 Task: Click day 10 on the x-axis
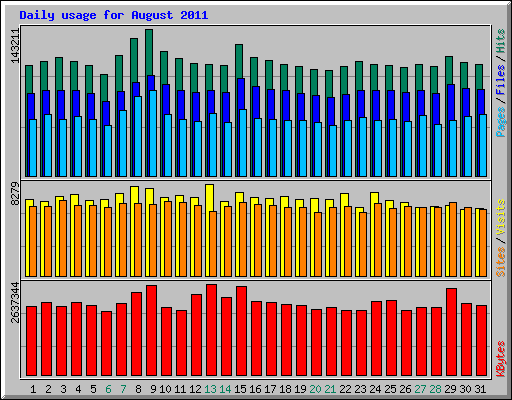click(x=165, y=389)
